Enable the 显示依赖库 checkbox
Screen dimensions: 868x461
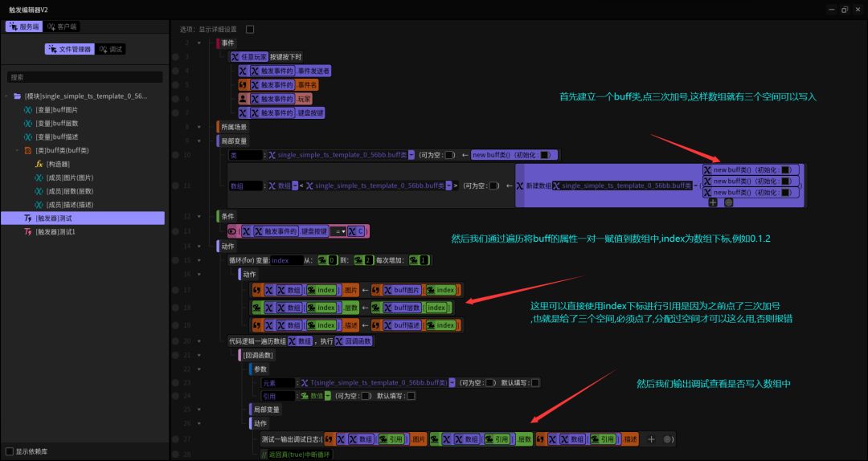coord(10,451)
